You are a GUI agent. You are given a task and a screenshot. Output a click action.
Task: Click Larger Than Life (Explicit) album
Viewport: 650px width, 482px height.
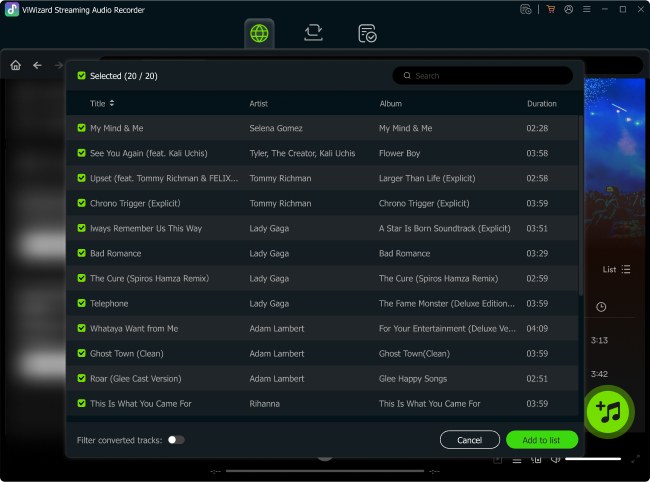(x=427, y=178)
